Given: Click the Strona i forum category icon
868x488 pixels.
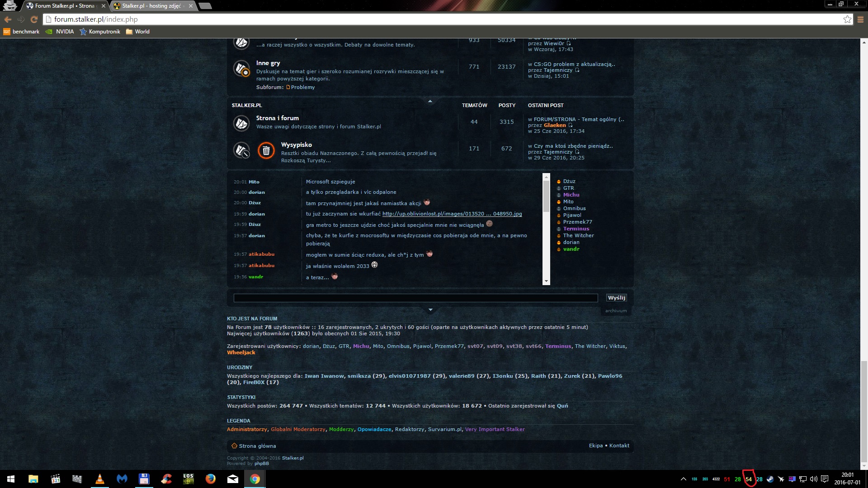Looking at the screenshot, I should [241, 123].
